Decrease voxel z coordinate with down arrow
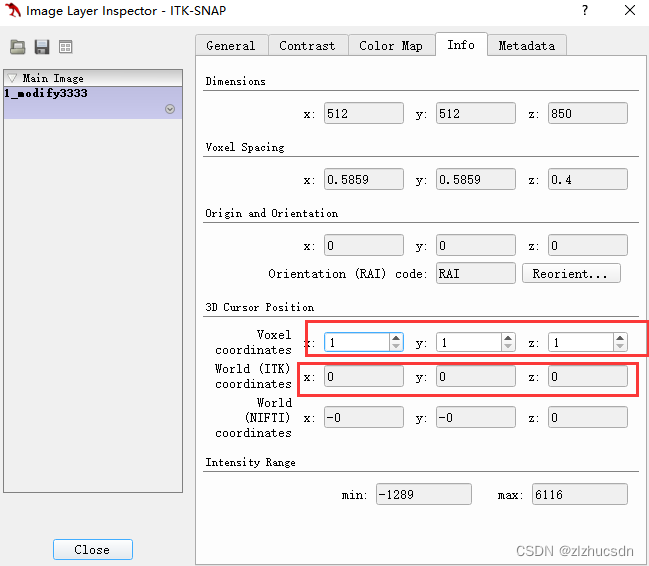649x566 pixels. tap(620, 347)
